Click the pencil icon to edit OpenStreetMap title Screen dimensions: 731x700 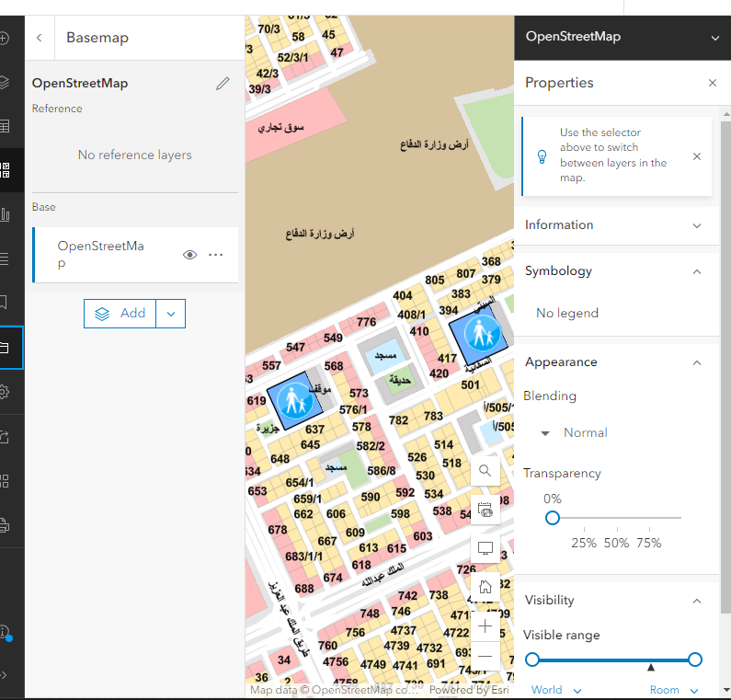pos(223,84)
